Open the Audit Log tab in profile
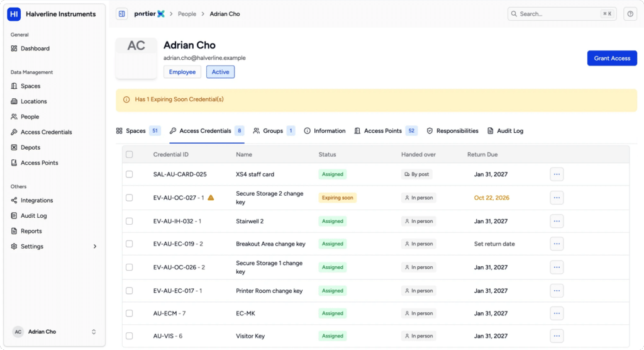 [x=506, y=131]
